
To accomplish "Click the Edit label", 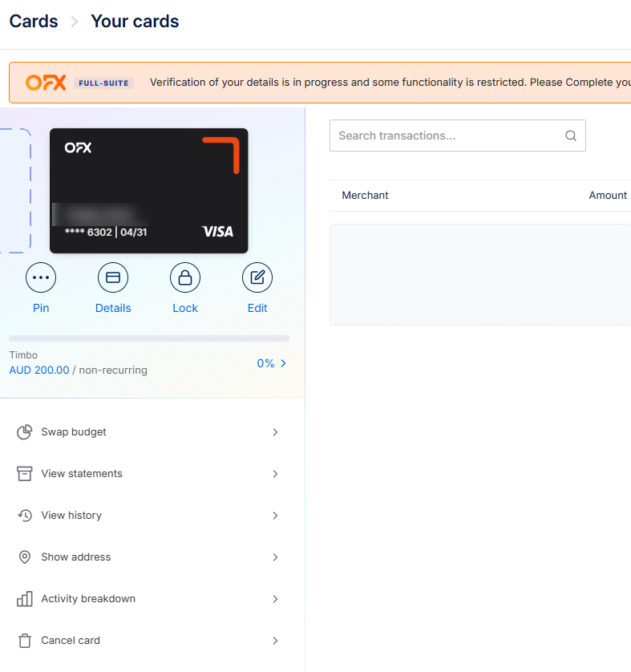I will pos(257,308).
